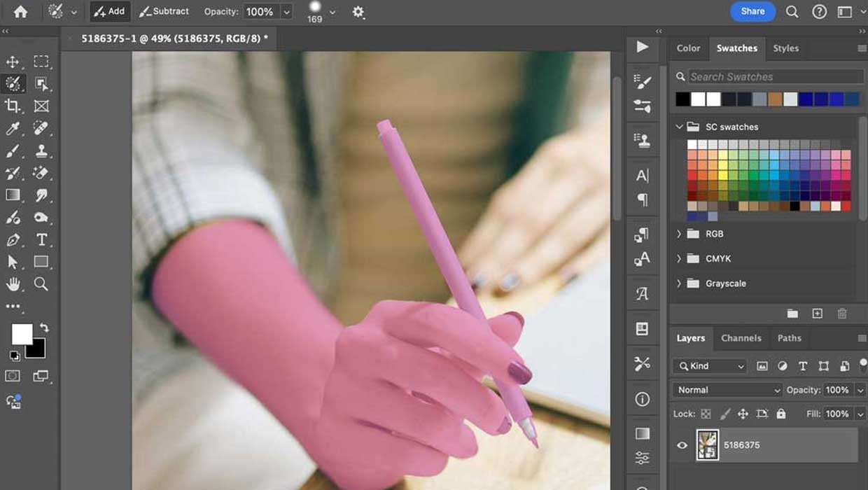The width and height of the screenshot is (868, 490).
Task: Select the Zoom magnifier tool
Action: click(41, 284)
